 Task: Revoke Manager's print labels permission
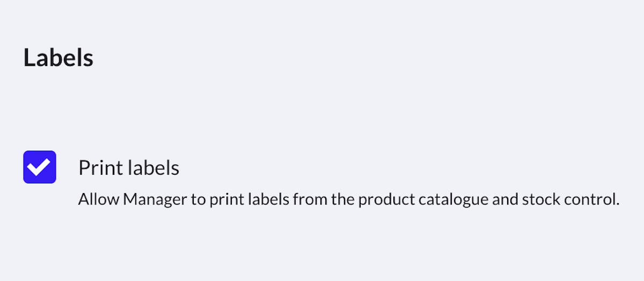click(40, 167)
